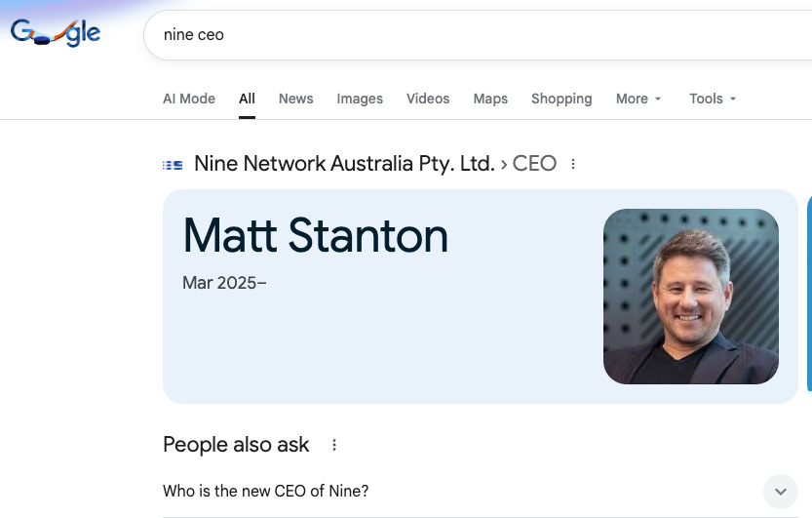Image resolution: width=812 pixels, height=518 pixels.
Task: Switch to the Maps tab
Action: click(490, 99)
